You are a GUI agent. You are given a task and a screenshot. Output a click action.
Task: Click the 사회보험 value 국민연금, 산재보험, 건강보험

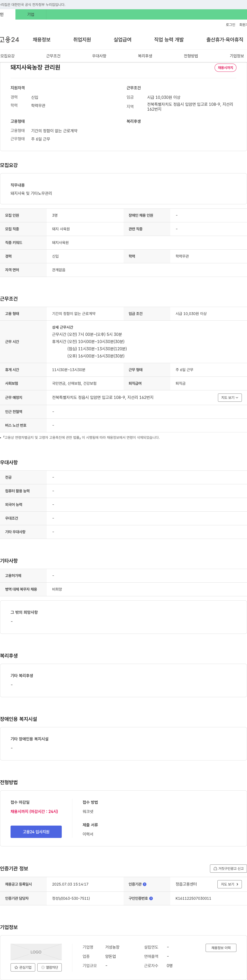click(74, 383)
